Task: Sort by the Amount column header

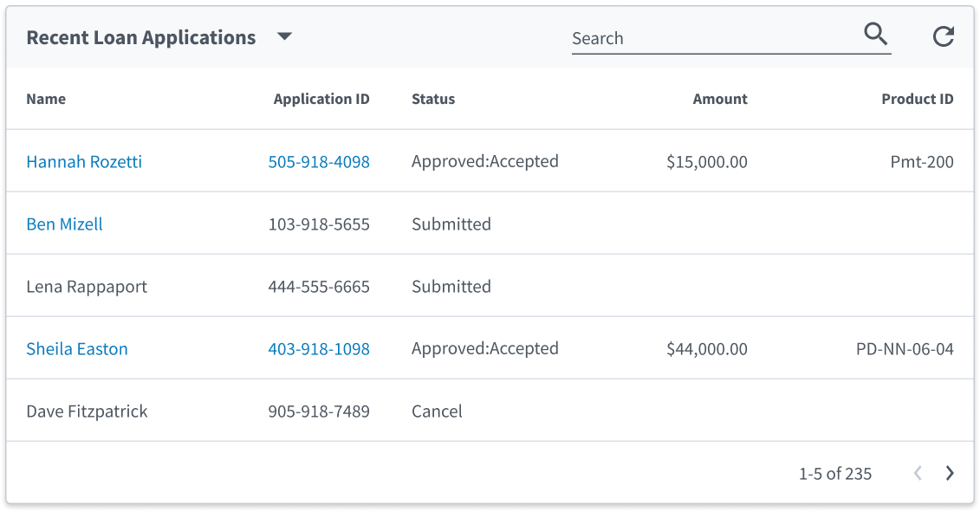Action: click(720, 99)
